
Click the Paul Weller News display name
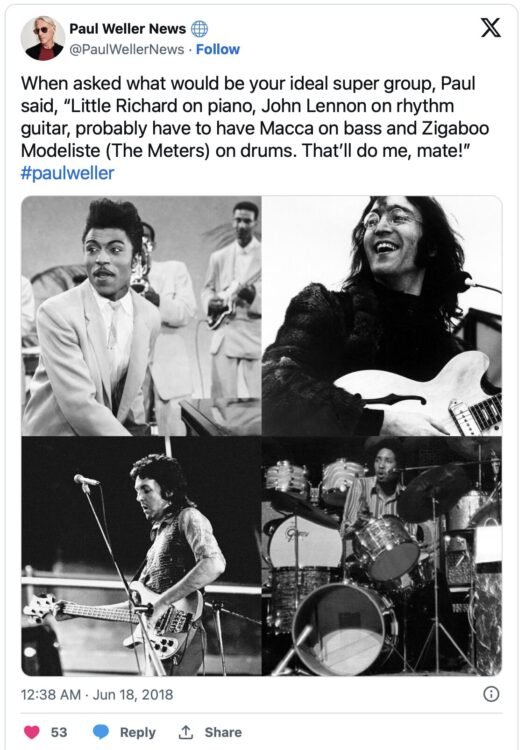128,29
